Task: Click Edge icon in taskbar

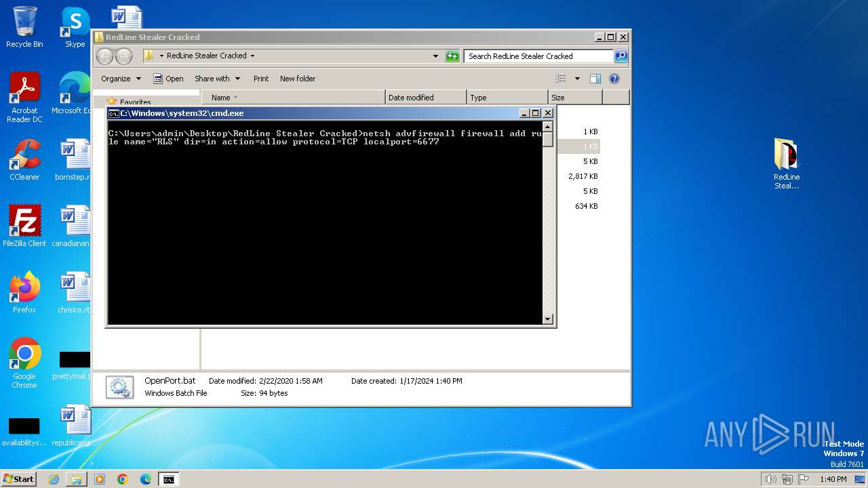Action: [x=146, y=479]
